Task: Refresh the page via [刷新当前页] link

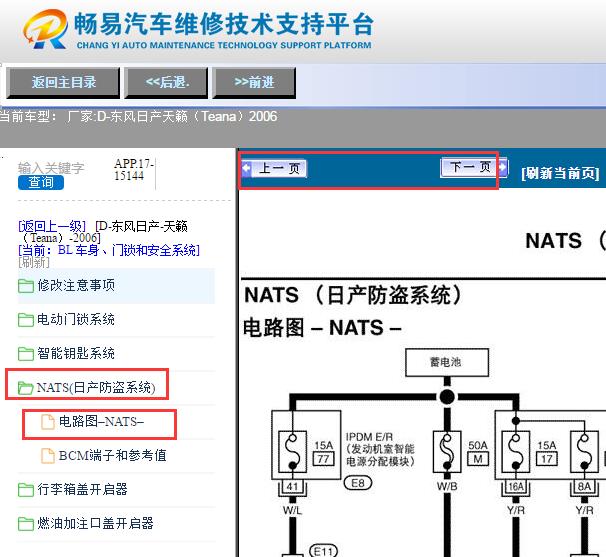Action: [x=560, y=173]
